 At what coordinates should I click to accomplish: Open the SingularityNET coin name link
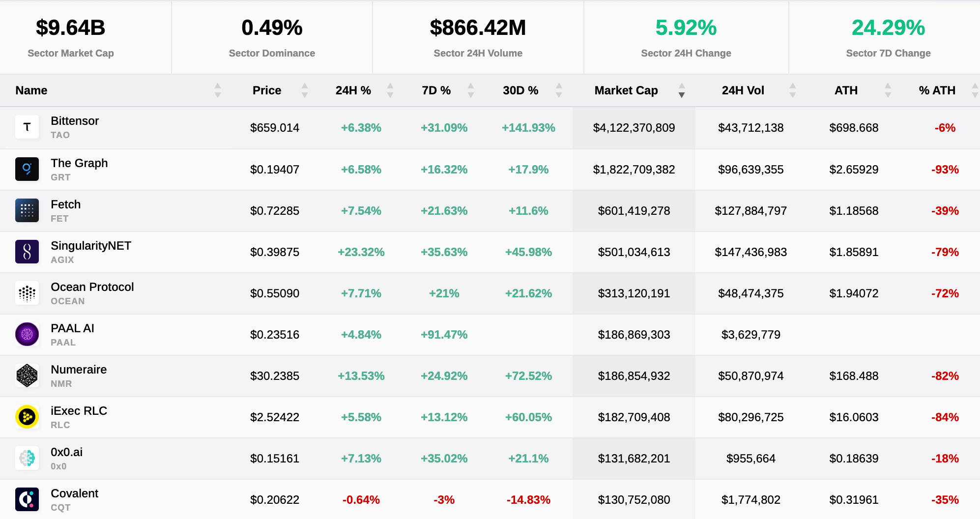[91, 246]
